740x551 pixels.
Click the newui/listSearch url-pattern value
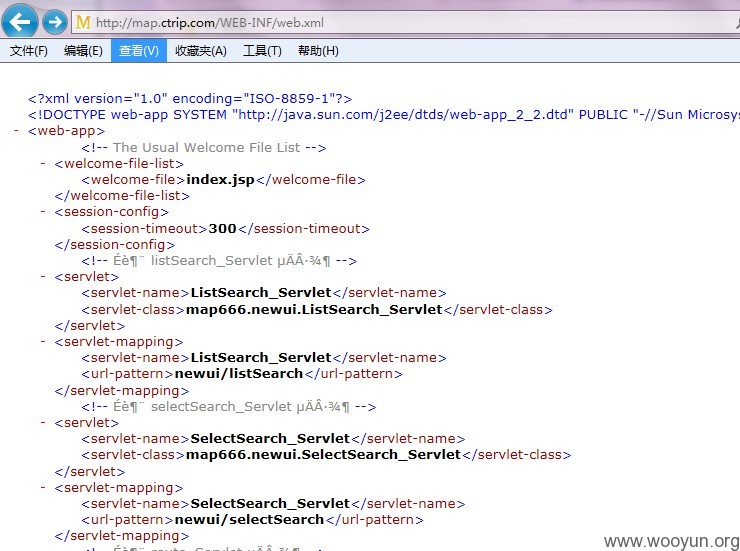[239, 374]
